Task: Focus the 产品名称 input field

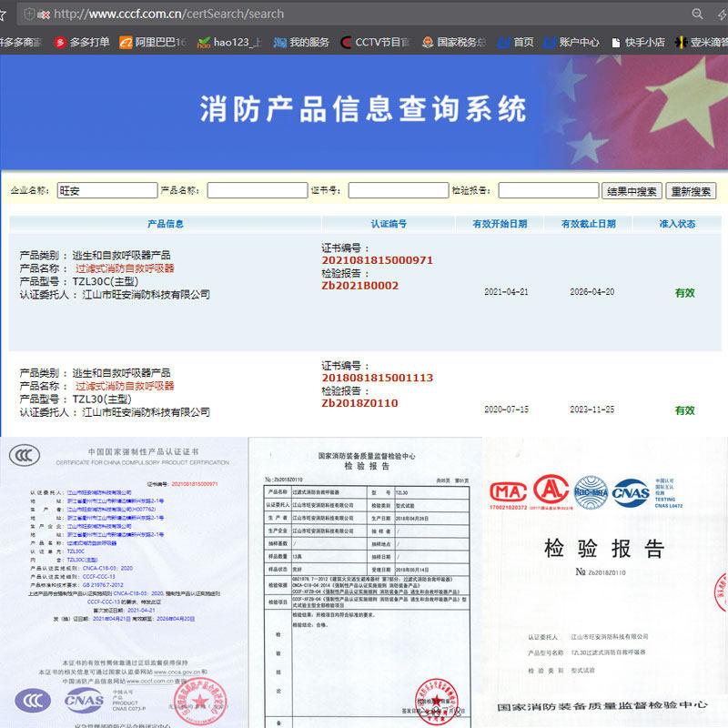Action: point(258,190)
